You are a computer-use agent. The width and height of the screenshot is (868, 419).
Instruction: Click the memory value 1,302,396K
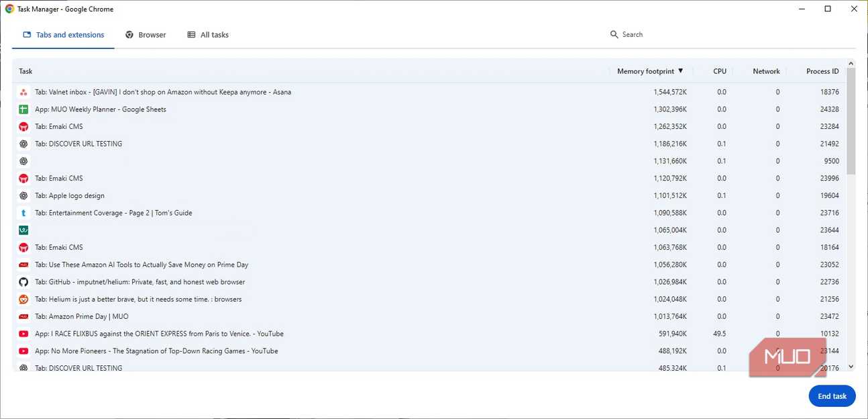(670, 109)
